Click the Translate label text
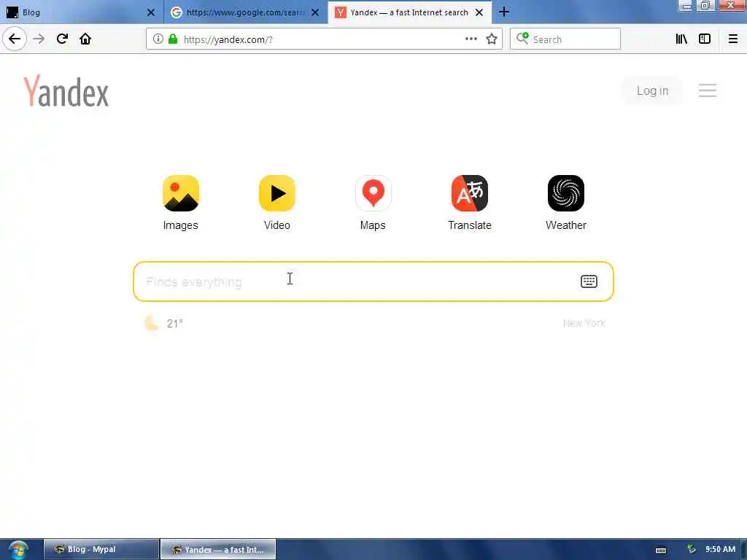The height and width of the screenshot is (560, 747). click(469, 225)
